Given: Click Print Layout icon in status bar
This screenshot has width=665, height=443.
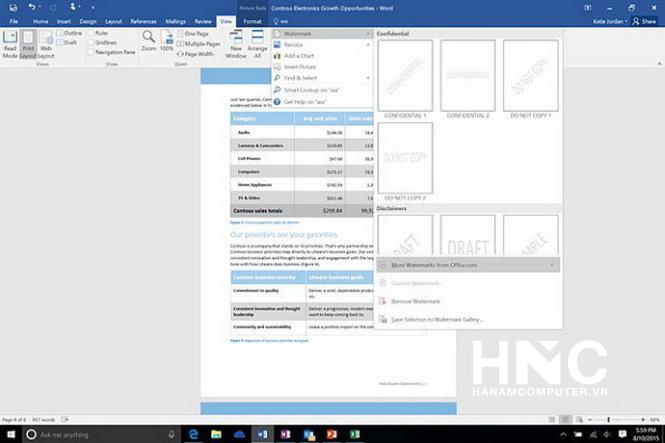Looking at the screenshot, I should click(x=565, y=420).
